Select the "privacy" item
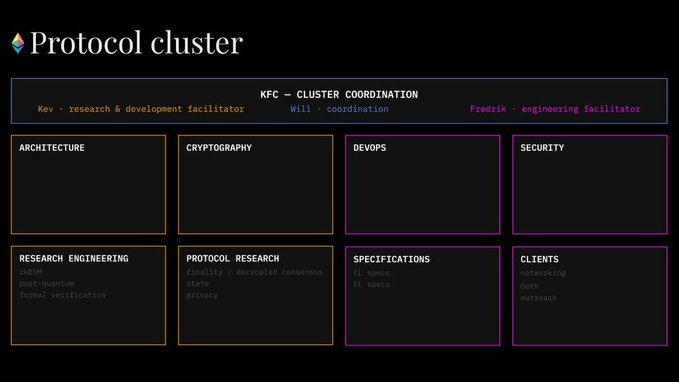The height and width of the screenshot is (382, 679). coord(202,295)
